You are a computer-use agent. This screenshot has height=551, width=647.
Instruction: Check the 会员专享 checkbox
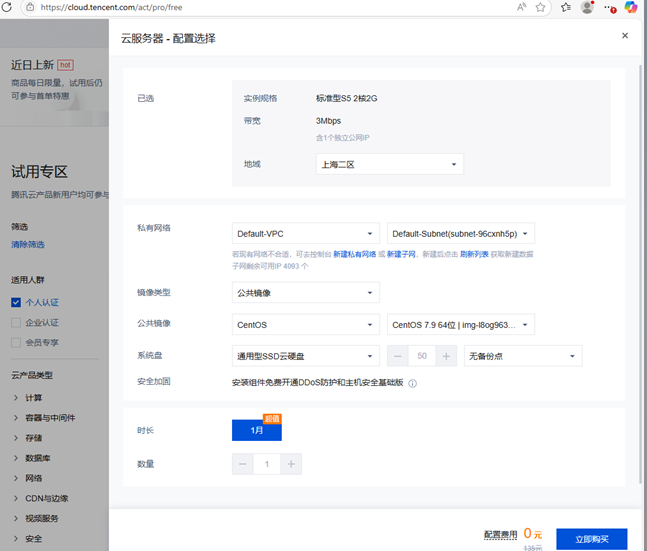pos(16,343)
